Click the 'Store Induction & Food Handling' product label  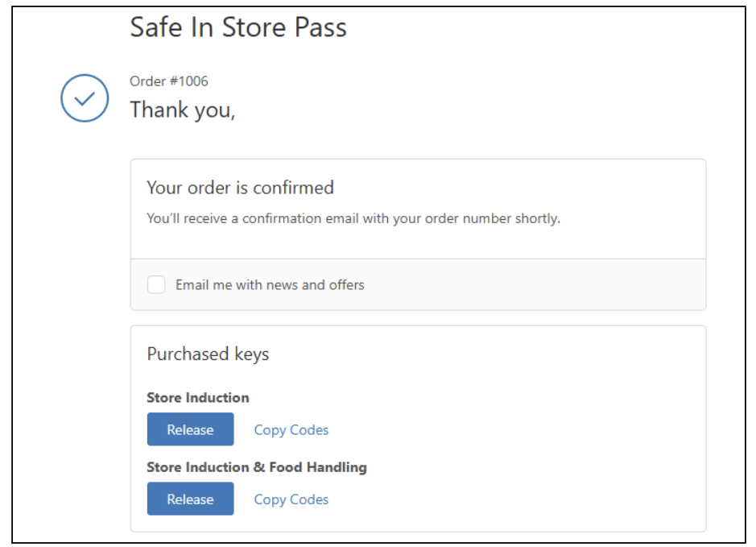(257, 467)
